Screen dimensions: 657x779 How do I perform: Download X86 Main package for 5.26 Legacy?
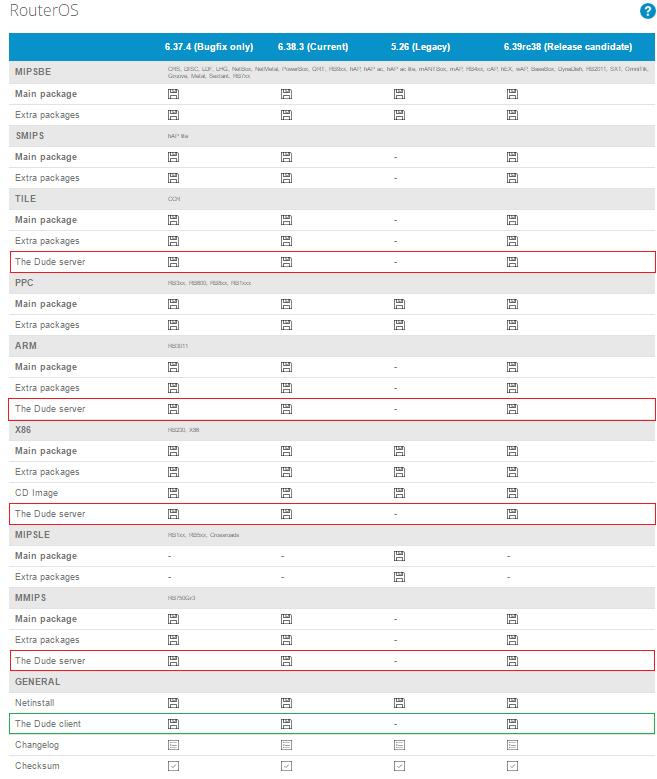[399, 451]
